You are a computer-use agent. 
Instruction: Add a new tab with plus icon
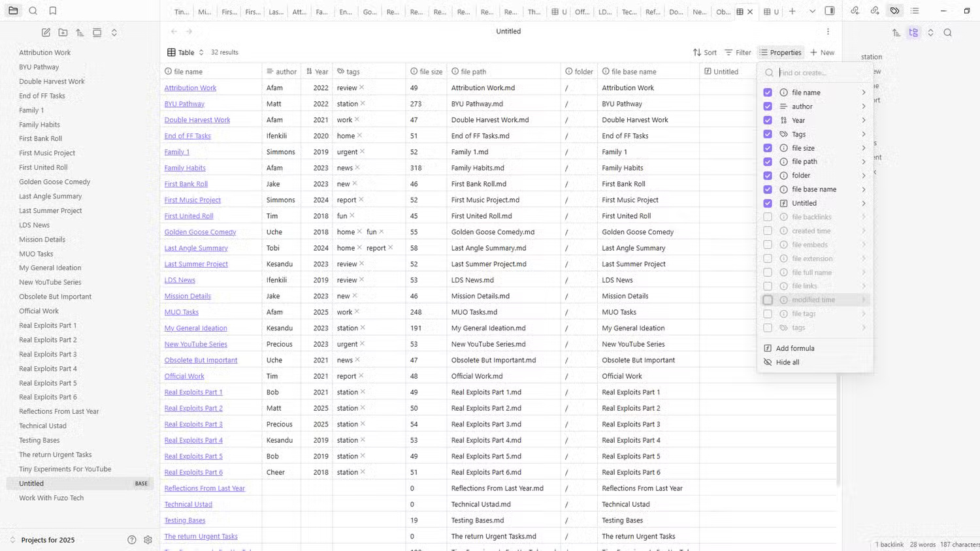792,11
